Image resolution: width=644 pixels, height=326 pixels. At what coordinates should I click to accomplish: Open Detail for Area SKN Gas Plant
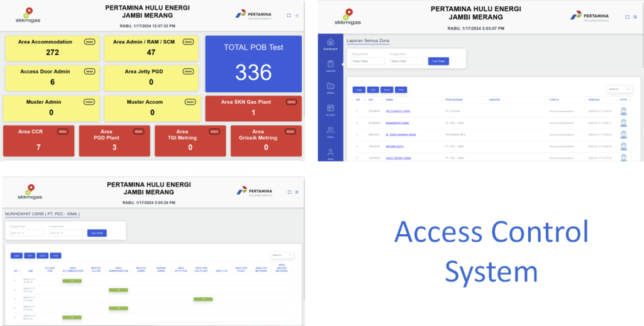(291, 102)
